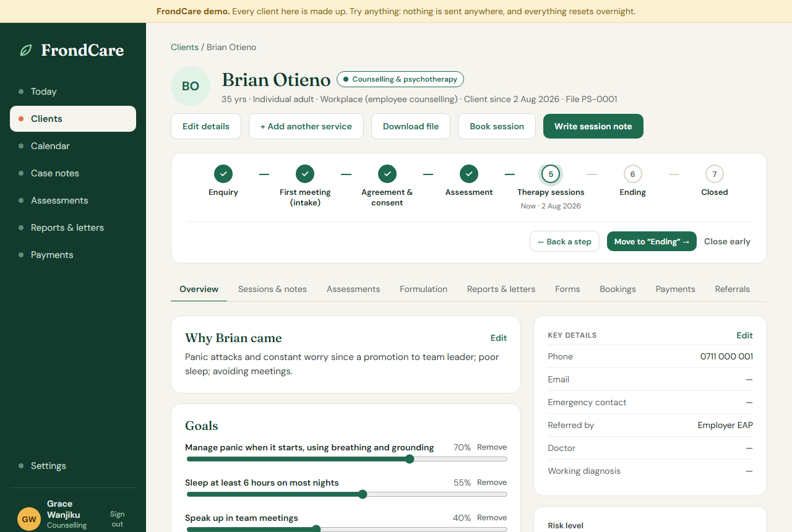Click the Assessment step checkmark

pyautogui.click(x=469, y=174)
